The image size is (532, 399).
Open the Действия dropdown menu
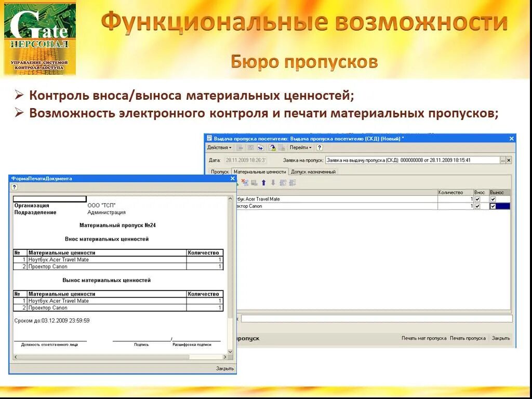tap(219, 148)
